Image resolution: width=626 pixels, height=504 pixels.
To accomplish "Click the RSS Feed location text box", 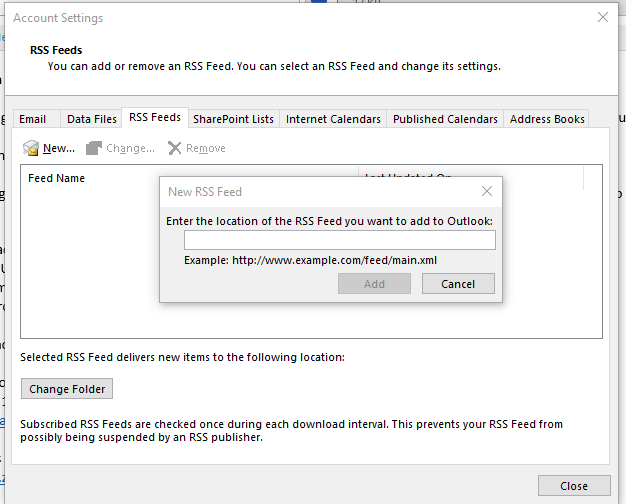I will (340, 240).
